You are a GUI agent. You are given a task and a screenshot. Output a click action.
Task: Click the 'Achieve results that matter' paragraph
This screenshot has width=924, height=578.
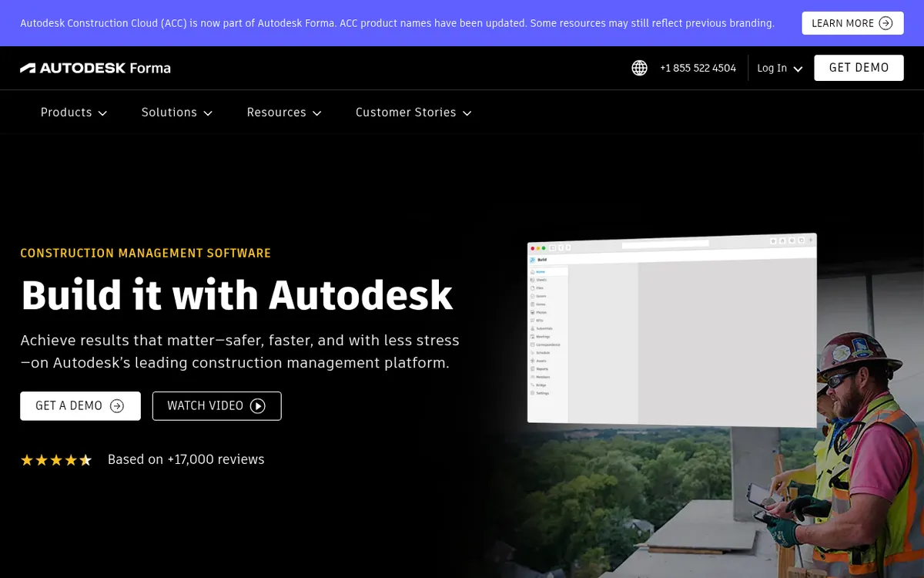239,351
